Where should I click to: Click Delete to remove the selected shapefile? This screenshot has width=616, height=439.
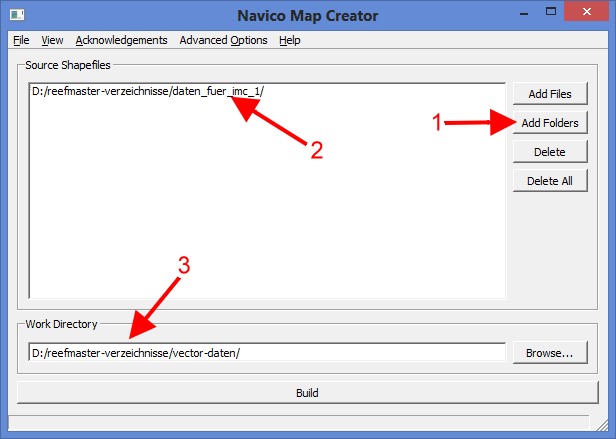(x=550, y=152)
